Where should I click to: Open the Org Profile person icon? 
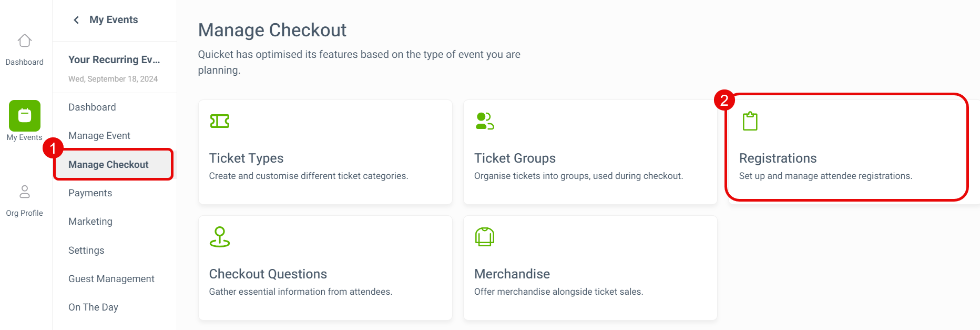click(25, 192)
